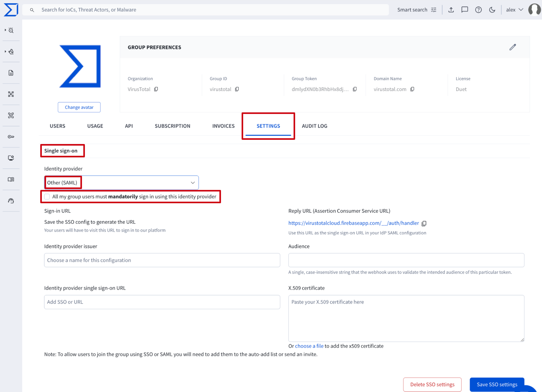Click the X.509 certificate text area
Image resolution: width=542 pixels, height=392 pixels.
click(406, 318)
